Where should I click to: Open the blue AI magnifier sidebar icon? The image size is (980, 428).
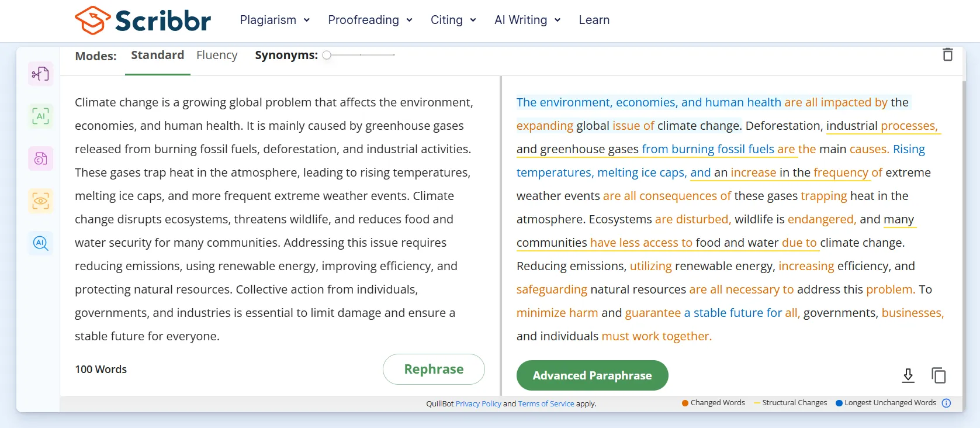[x=40, y=243]
